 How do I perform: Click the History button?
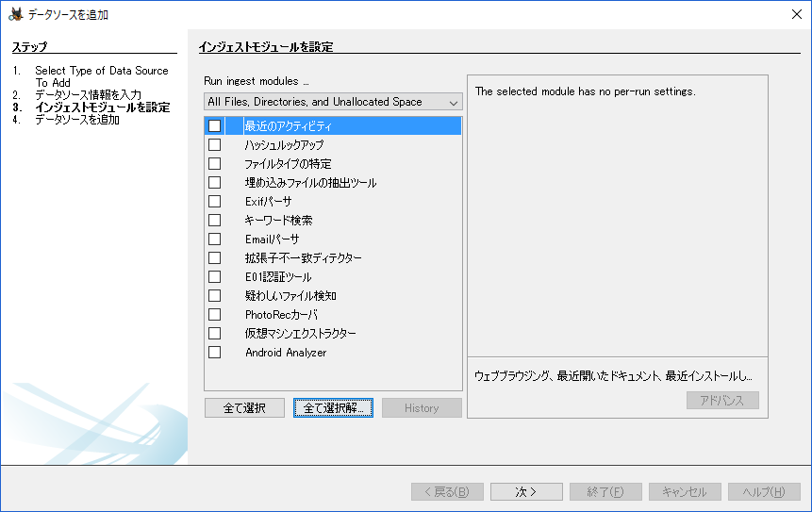click(422, 408)
